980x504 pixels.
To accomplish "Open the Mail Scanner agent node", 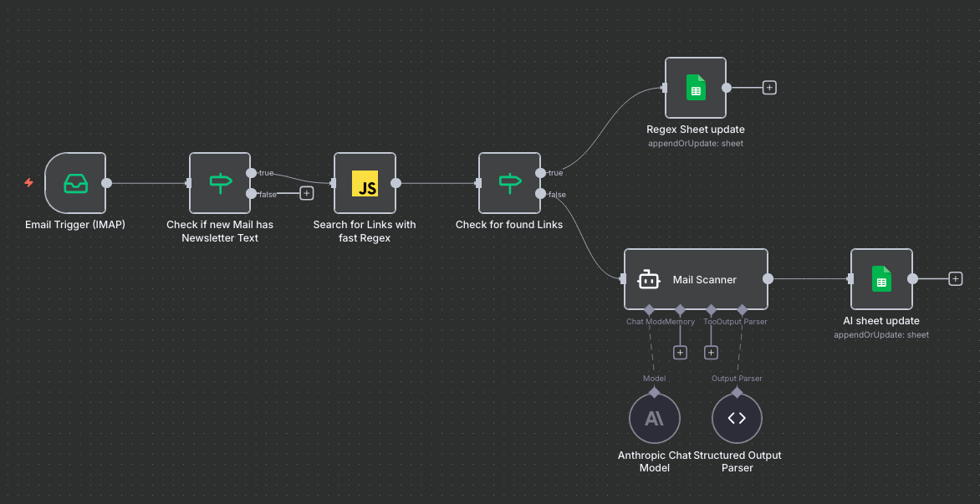I will (x=695, y=278).
